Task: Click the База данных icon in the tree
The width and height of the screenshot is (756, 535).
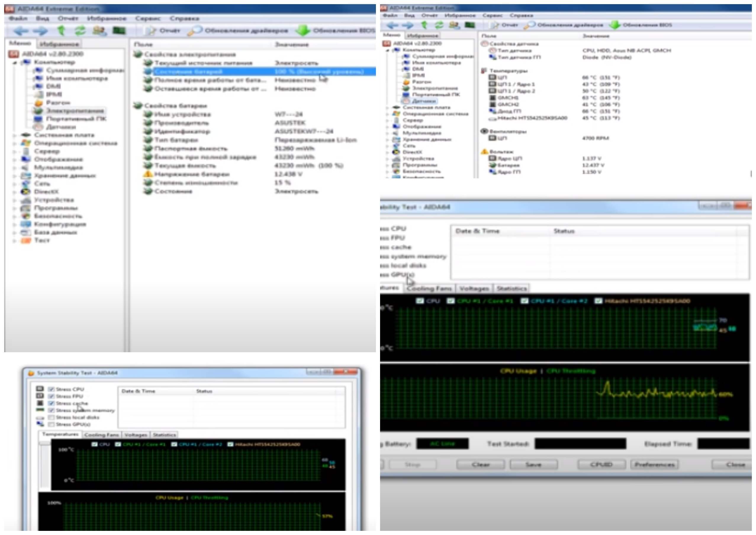Action: click(x=26, y=232)
